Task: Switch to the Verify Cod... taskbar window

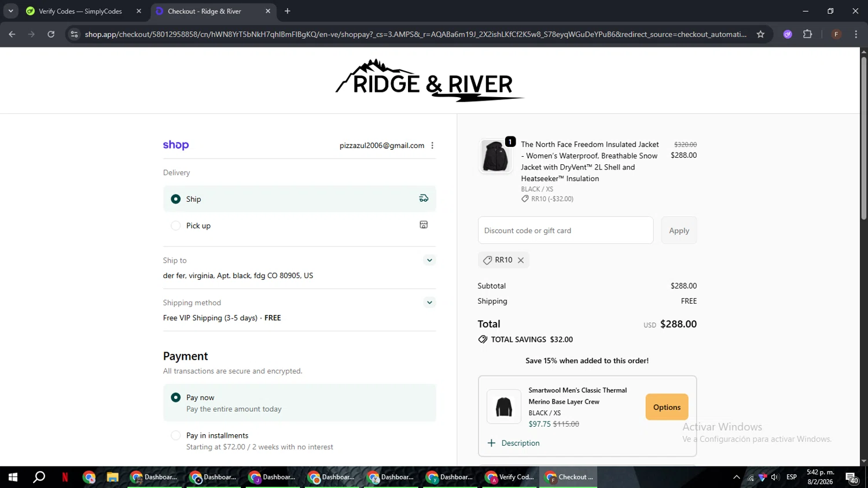Action: click(510, 477)
